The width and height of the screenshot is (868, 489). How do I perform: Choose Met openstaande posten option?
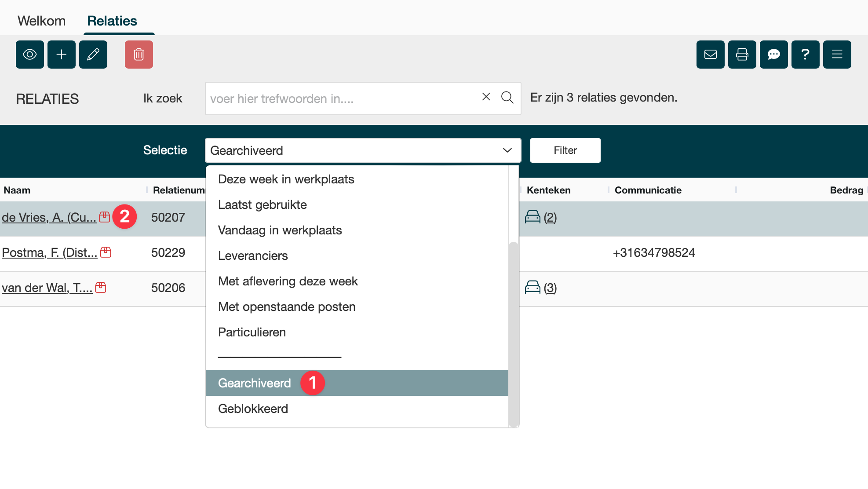[x=287, y=307]
